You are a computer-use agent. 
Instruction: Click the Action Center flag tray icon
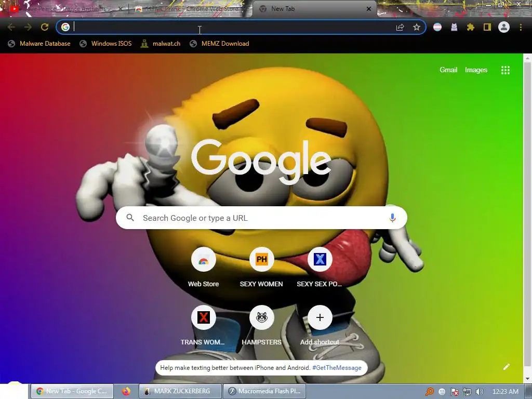point(454,392)
